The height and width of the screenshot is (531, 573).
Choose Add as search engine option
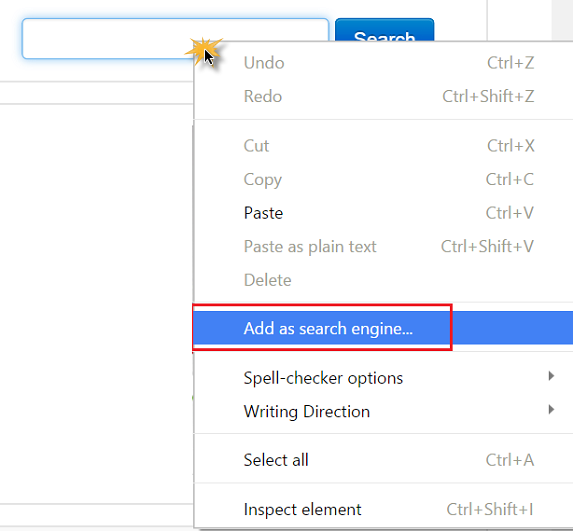point(383,328)
